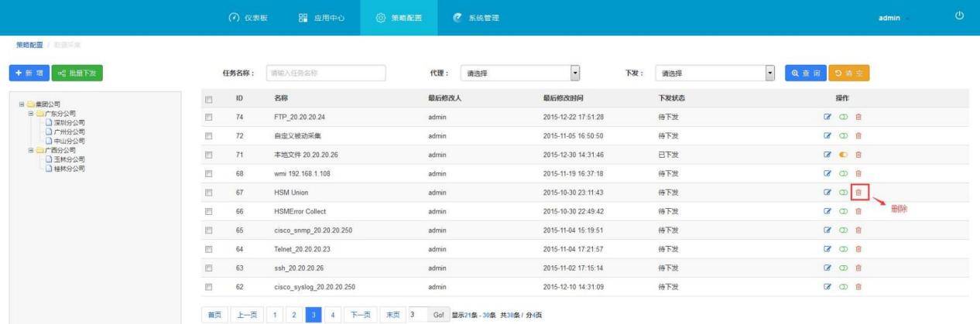Edit the FTP_20.20.20.24 task
The width and height of the screenshot is (980, 324).
pyautogui.click(x=828, y=118)
